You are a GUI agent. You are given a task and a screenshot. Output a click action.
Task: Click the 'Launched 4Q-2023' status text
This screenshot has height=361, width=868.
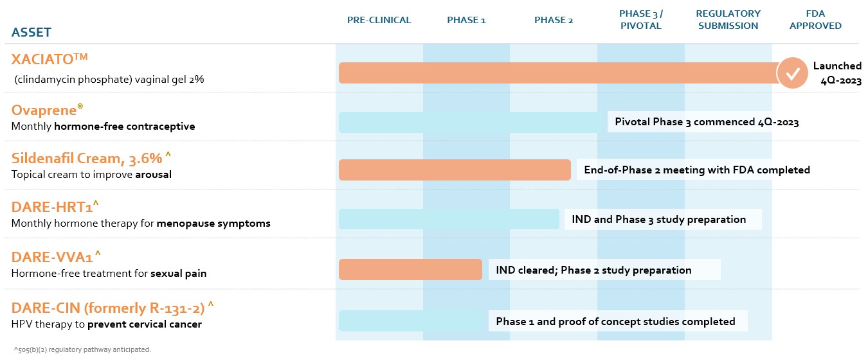click(837, 73)
